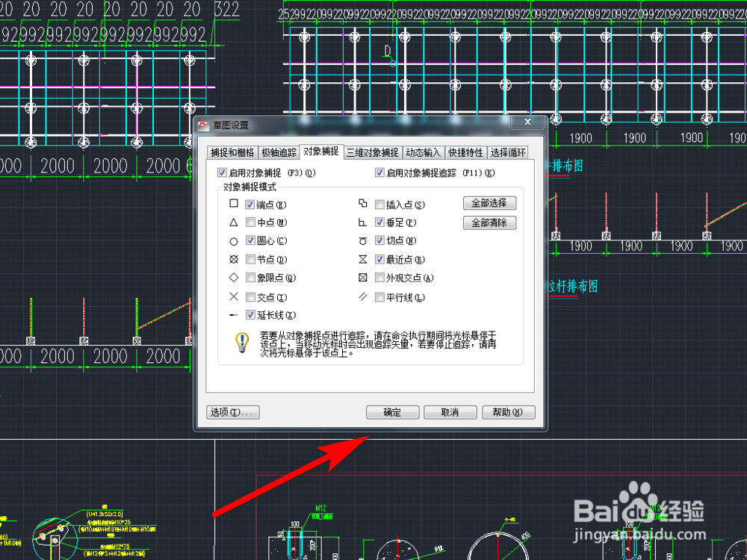Switch to the 捕捉和栅格 tab
Image resolution: width=747 pixels, height=560 pixels.
[x=232, y=153]
